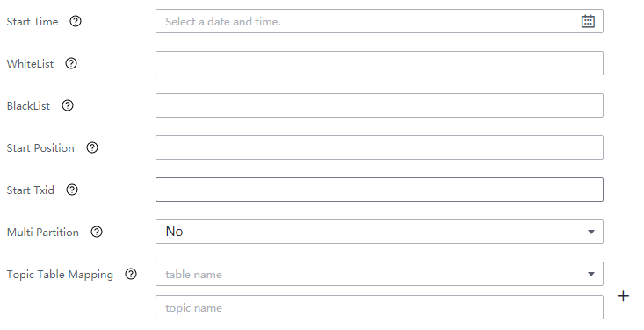The height and width of the screenshot is (330, 644).
Task: Add a new topic table mapping row
Action: (x=623, y=296)
